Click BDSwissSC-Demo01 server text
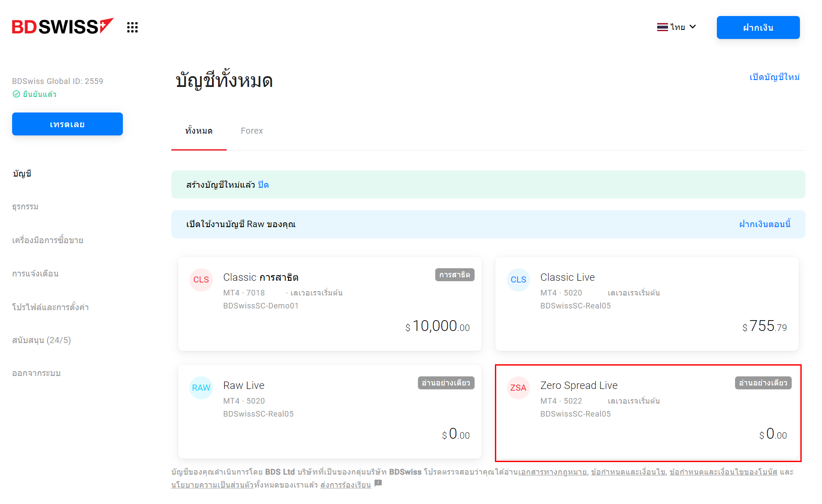 (261, 306)
